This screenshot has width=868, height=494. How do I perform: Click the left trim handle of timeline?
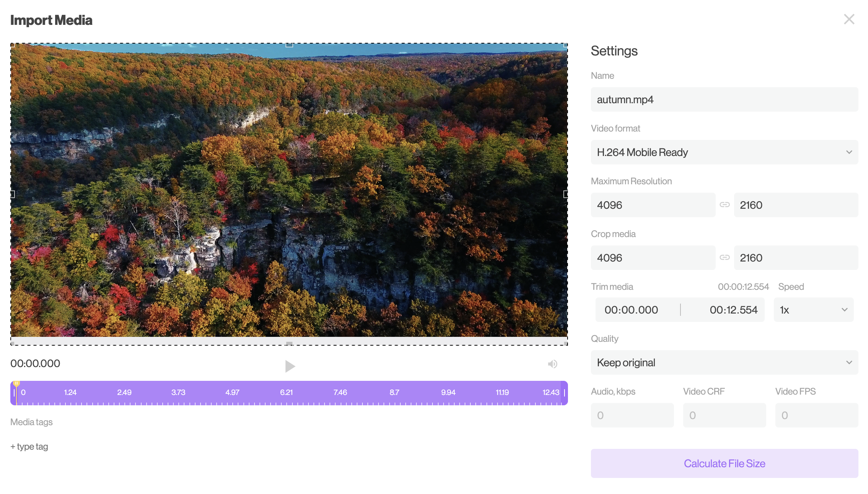(14, 393)
